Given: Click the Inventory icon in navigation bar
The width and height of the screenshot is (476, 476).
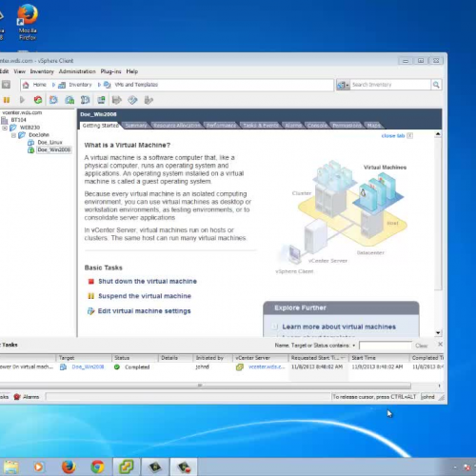Looking at the screenshot, I should [x=62, y=85].
